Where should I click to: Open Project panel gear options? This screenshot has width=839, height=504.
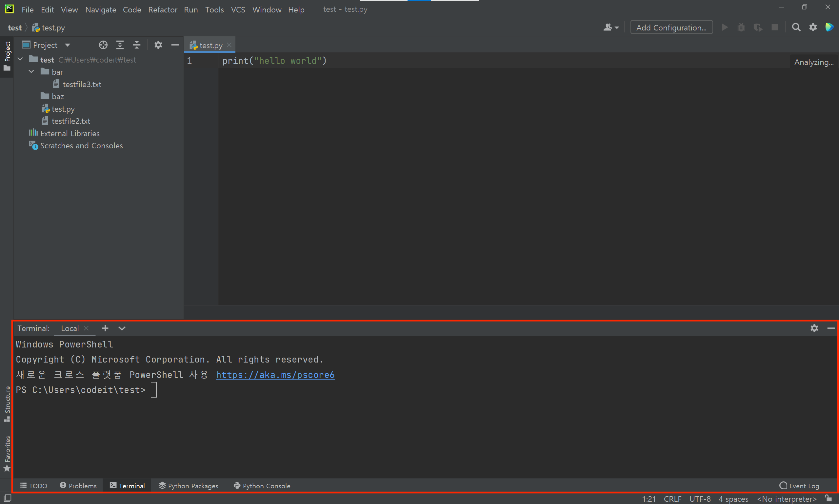158,45
